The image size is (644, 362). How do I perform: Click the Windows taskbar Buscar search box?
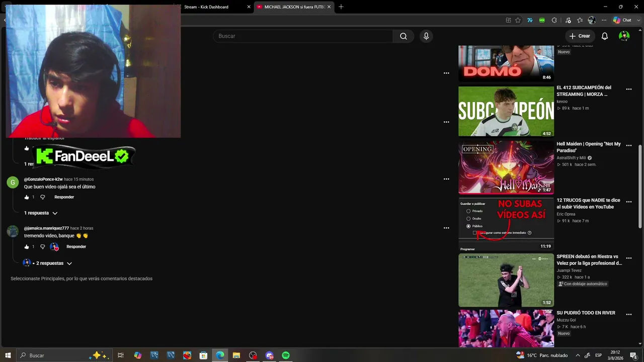point(64,355)
